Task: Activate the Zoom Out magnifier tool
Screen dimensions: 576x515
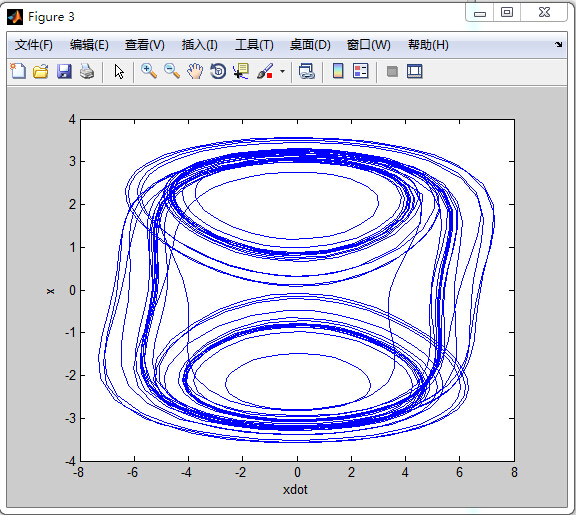Action: click(172, 71)
